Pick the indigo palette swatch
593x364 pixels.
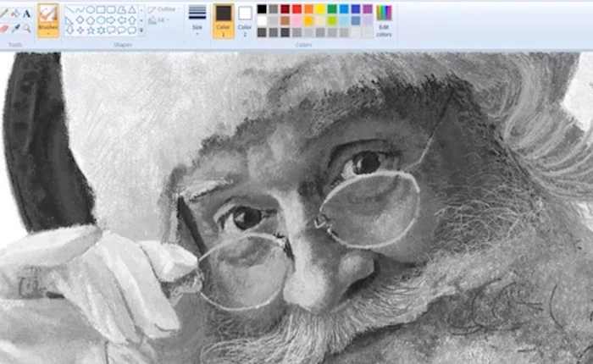pos(356,9)
